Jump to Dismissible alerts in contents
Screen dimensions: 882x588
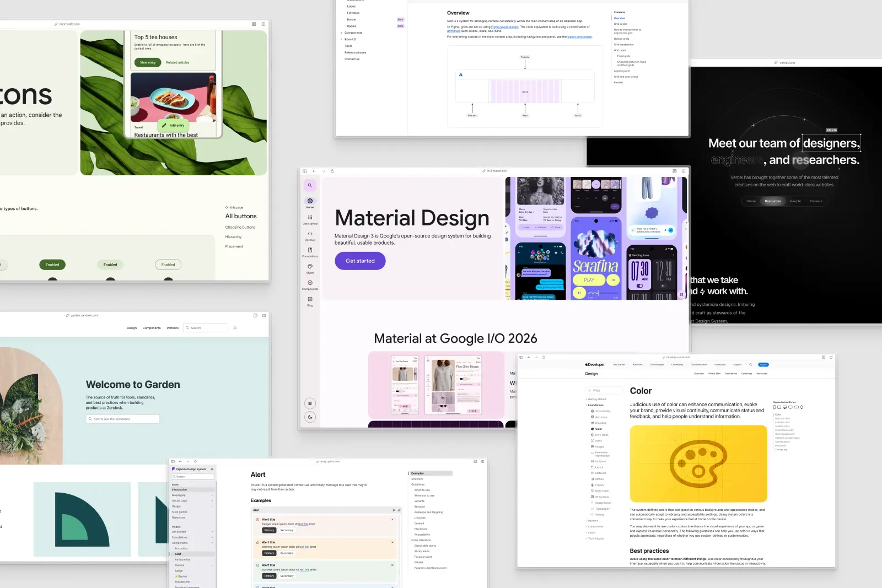(425, 546)
